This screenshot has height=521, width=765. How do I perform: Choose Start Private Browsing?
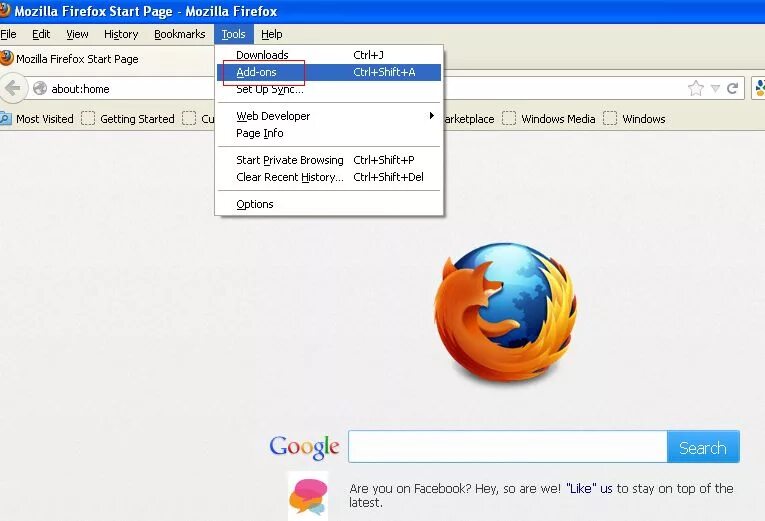329,160
